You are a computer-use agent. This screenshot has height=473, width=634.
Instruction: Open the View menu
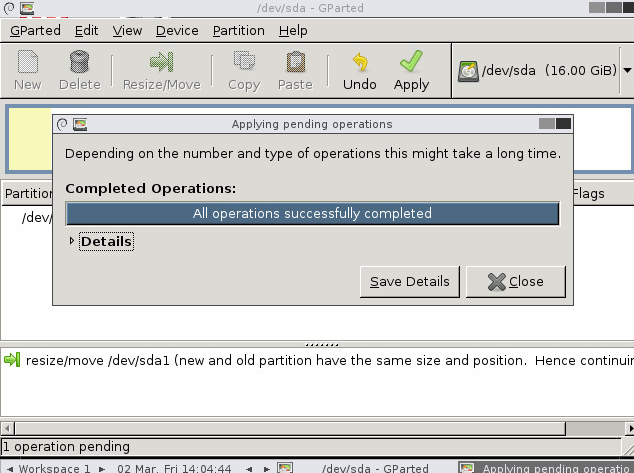point(127,31)
